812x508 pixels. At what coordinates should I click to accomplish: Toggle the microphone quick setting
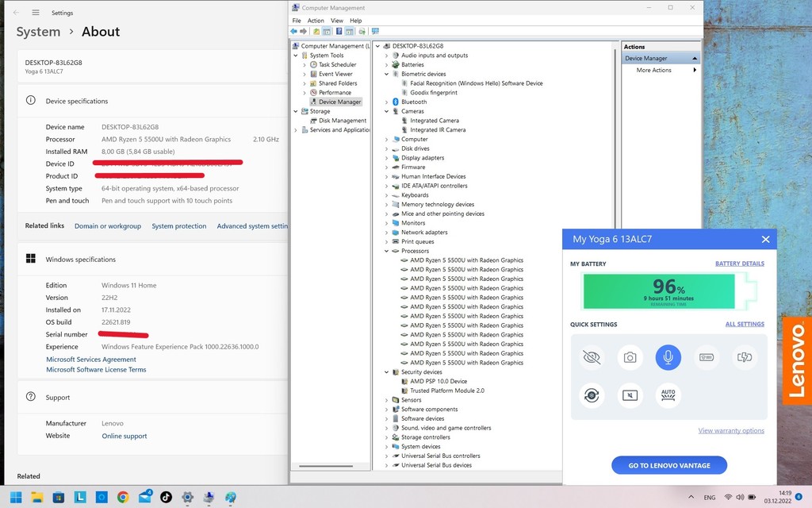[668, 357]
